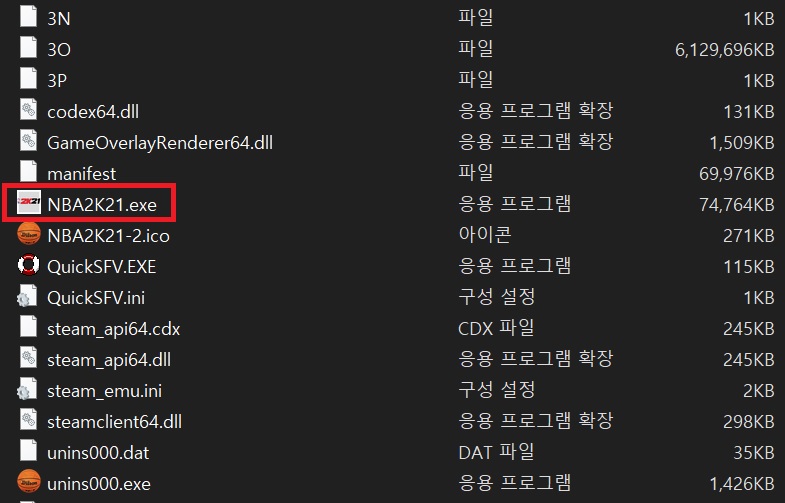
Task: Select the QuickSFV.EXE lifebuoy icon
Action: click(x=29, y=265)
